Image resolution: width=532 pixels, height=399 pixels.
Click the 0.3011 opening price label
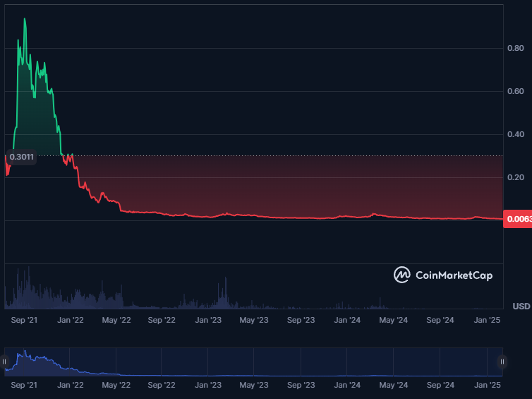[22, 157]
